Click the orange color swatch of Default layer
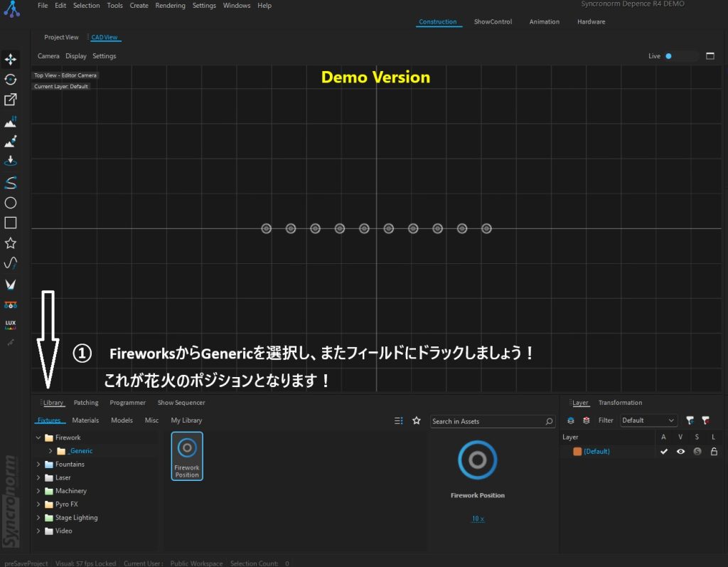 pyautogui.click(x=577, y=451)
